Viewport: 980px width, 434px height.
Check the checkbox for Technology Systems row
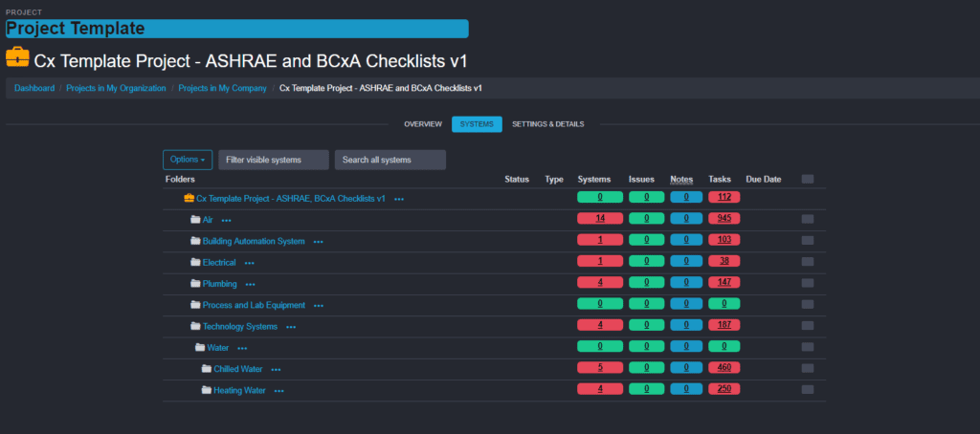pos(808,325)
